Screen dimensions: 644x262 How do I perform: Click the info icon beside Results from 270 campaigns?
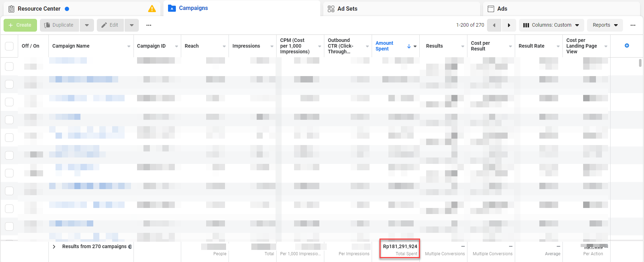130,247
